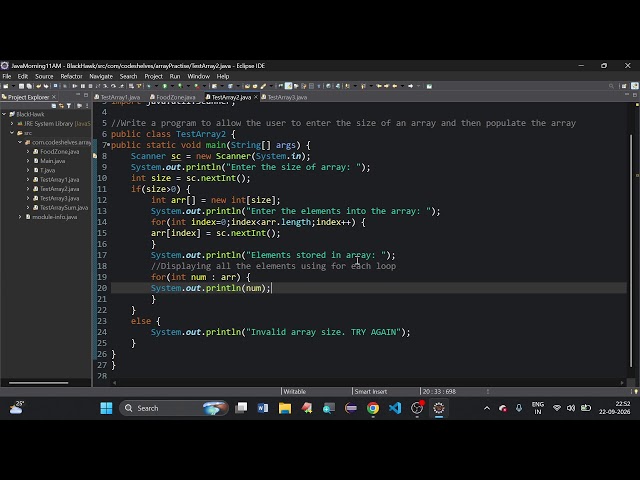Click the Debug bug icon in toolbar
This screenshot has height=480, width=640.
[149, 86]
